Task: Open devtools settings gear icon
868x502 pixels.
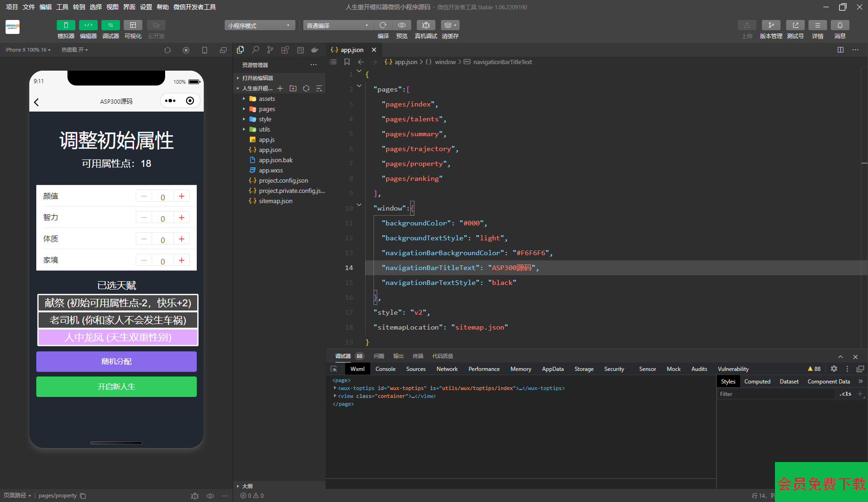Action: tap(834, 369)
